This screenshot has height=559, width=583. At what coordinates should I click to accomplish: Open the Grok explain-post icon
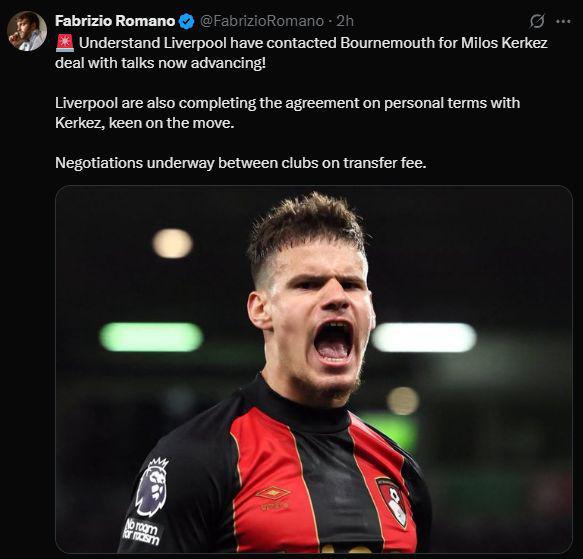pyautogui.click(x=537, y=21)
